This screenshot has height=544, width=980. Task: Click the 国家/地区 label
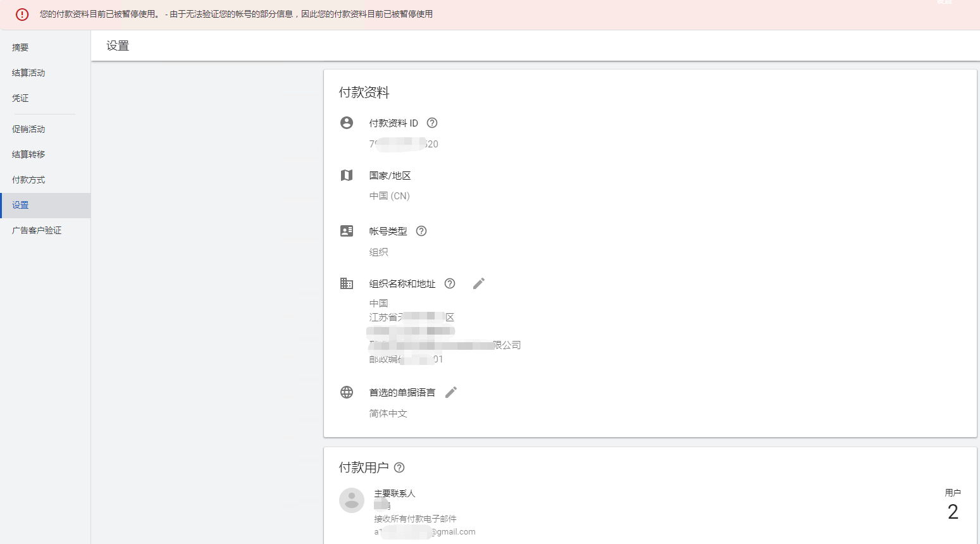pos(390,175)
